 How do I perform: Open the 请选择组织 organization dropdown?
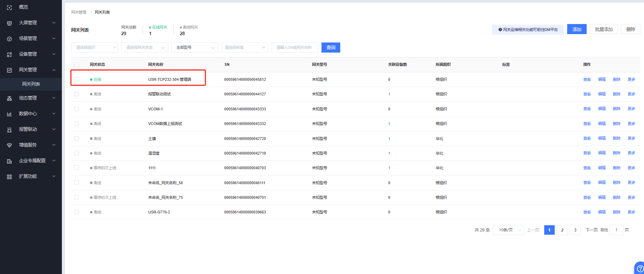point(95,47)
